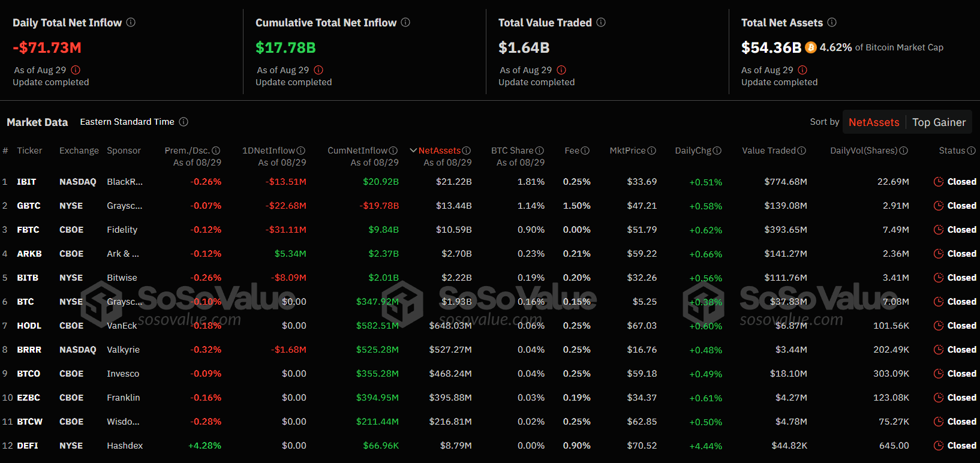Click info icon on Status column header
The height and width of the screenshot is (463, 980).
point(972,151)
